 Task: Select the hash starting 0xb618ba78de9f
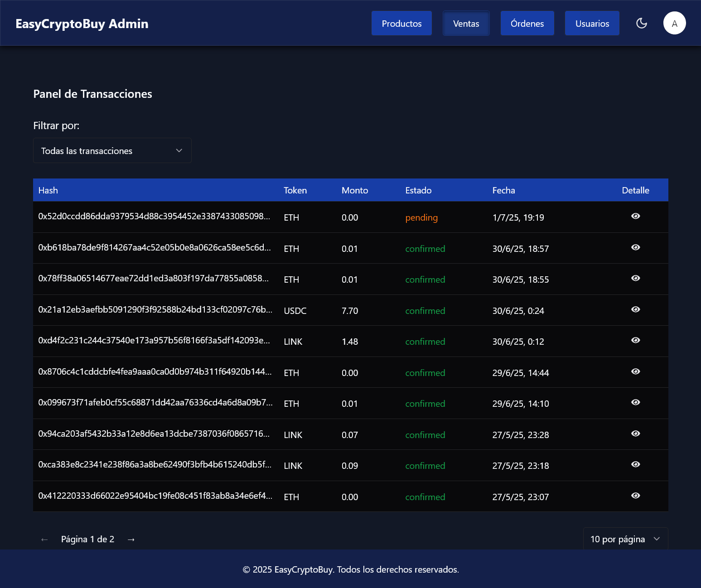coord(155,247)
